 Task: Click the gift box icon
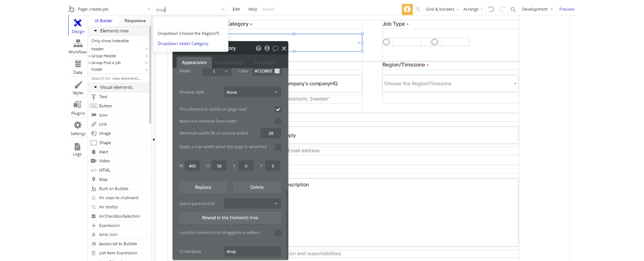tap(407, 9)
